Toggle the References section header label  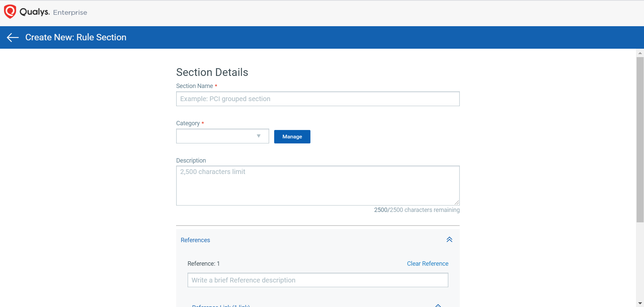tap(195, 240)
